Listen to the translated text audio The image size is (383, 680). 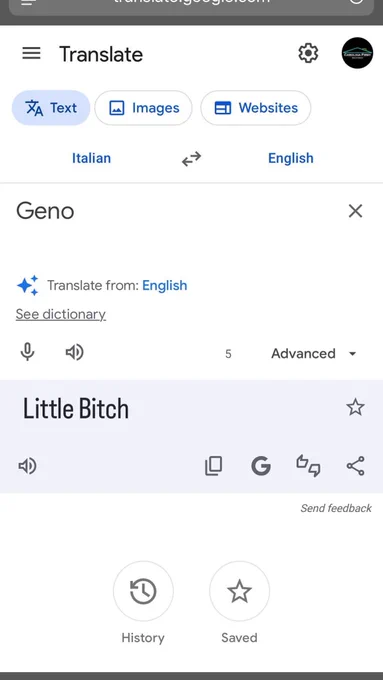pyautogui.click(x=27, y=466)
